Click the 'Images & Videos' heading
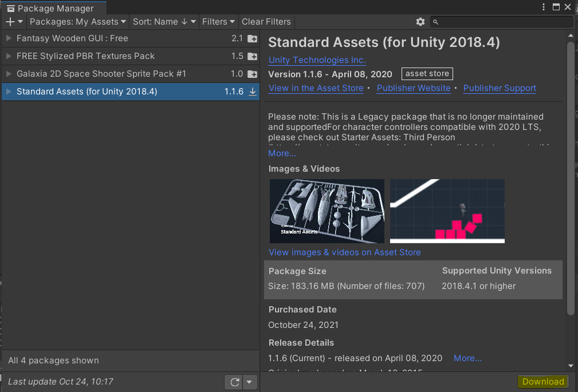 [304, 169]
